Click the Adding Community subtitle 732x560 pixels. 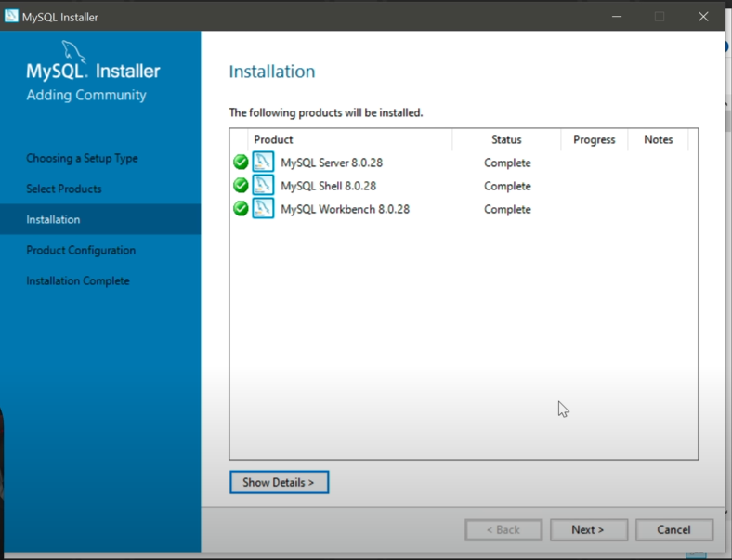[x=86, y=95]
